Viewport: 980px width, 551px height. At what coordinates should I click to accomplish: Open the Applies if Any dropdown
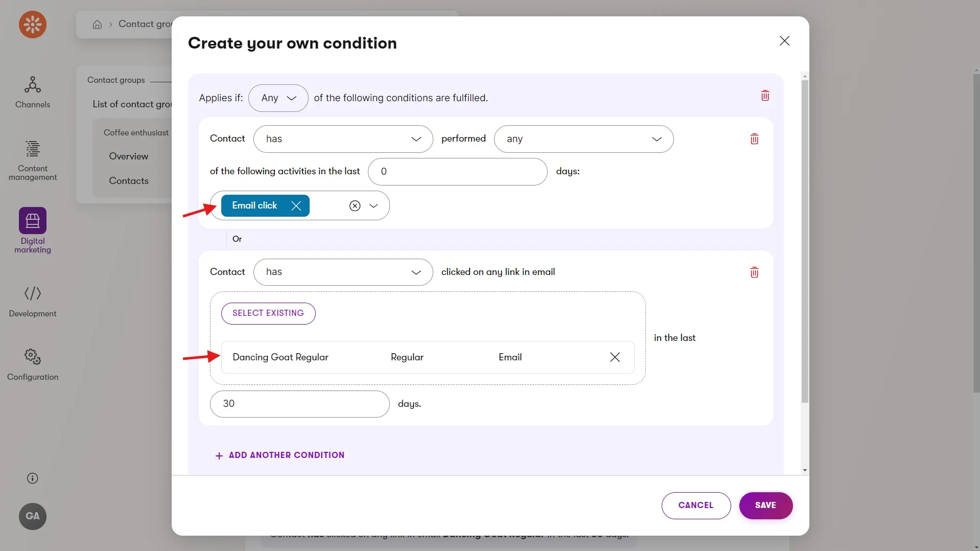click(x=278, y=98)
